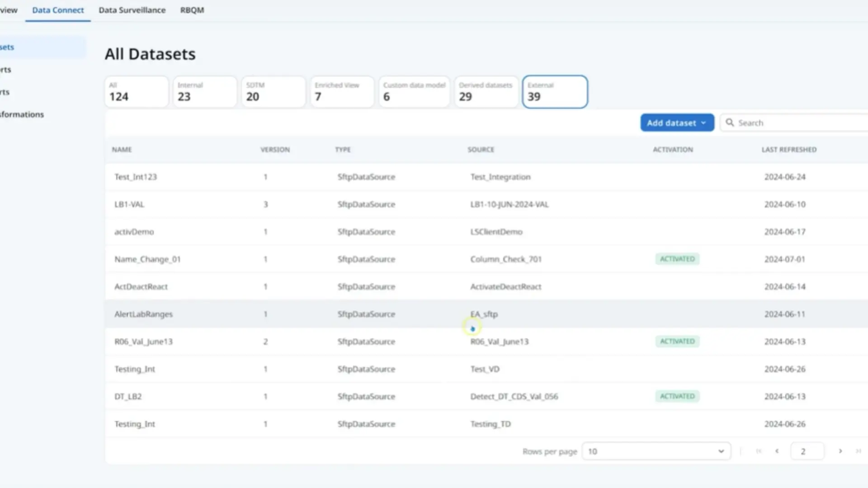Image resolution: width=868 pixels, height=488 pixels.
Task: Open the Test_Int123 dataset
Action: click(x=136, y=177)
